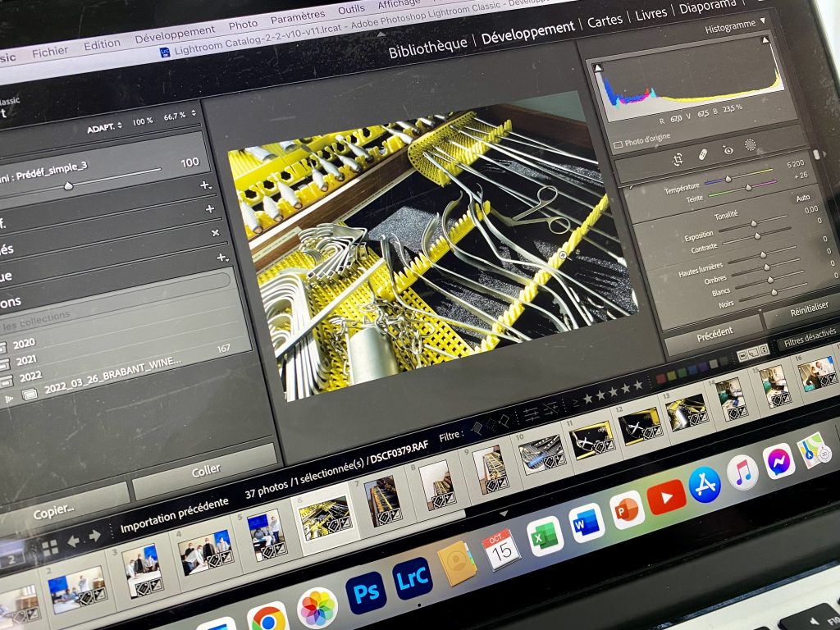Open the Outils menu

351,9
